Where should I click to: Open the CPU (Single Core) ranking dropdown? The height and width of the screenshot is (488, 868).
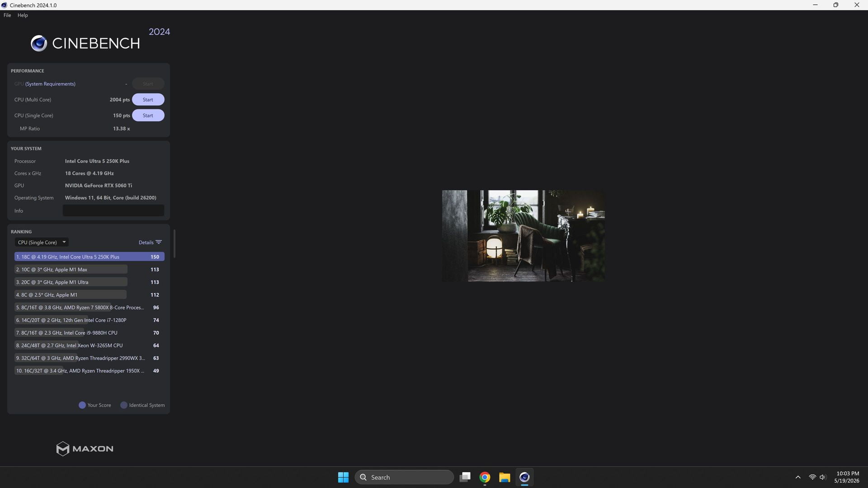42,242
